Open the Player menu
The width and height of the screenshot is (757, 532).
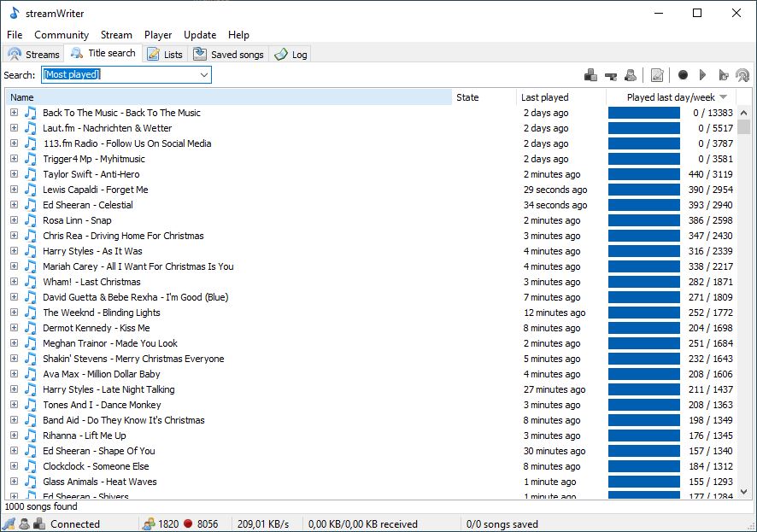pyautogui.click(x=158, y=35)
